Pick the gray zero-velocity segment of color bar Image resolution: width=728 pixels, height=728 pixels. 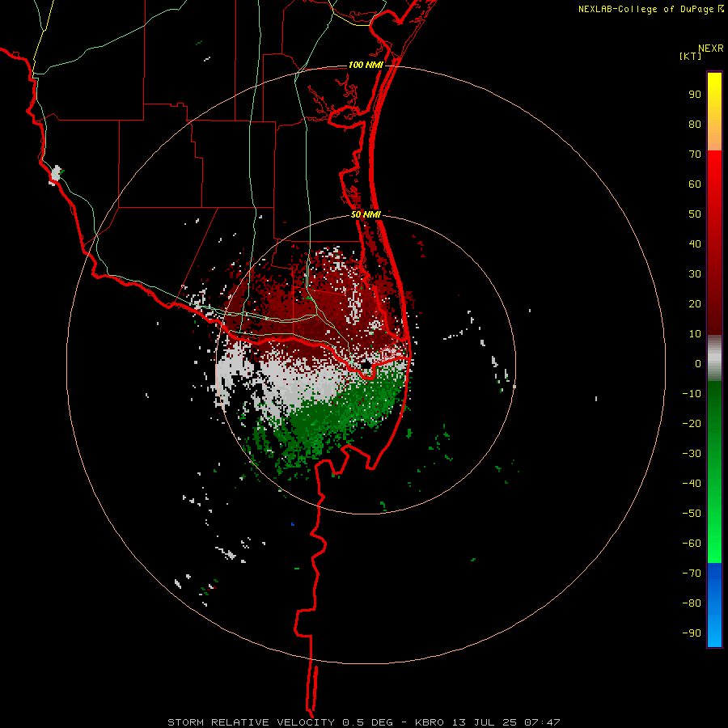click(714, 358)
